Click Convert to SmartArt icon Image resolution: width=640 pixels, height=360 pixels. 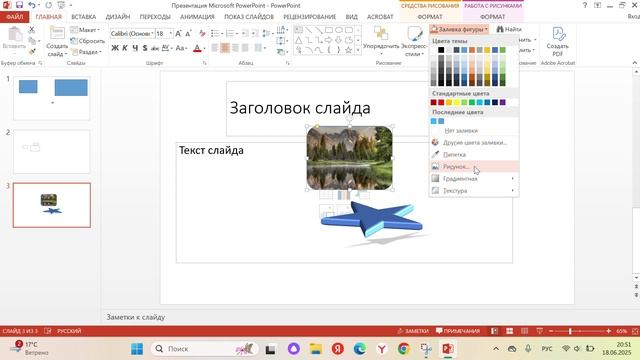281,51
